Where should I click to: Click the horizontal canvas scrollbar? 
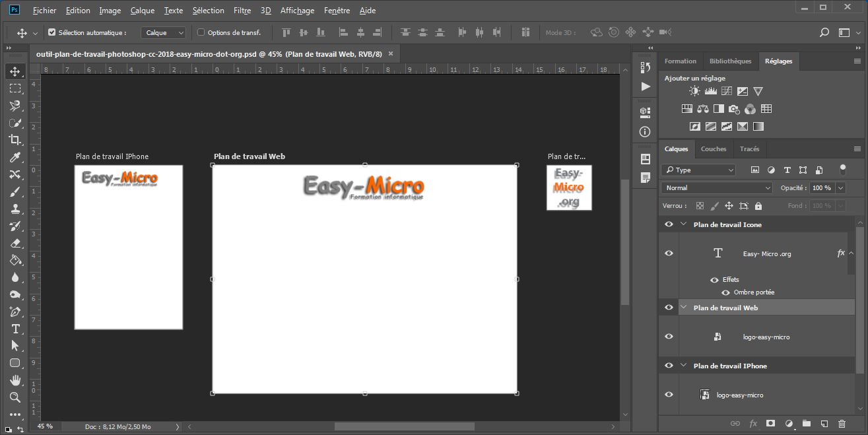point(404,426)
